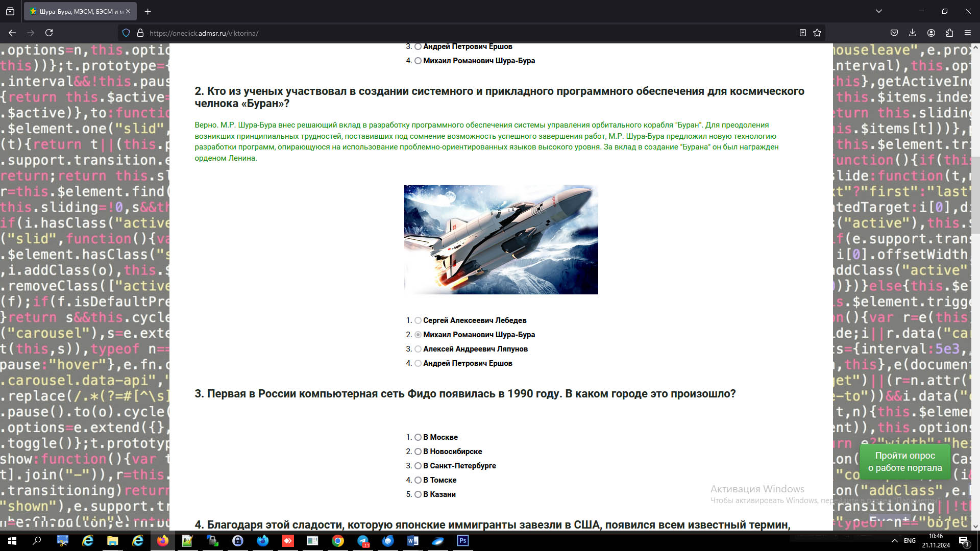Click Пройти опрос о работе портала button
The height and width of the screenshot is (551, 980).
click(x=905, y=462)
